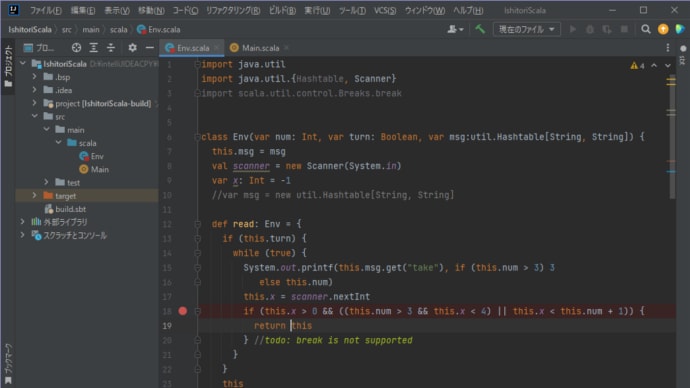Open the orange IDE update notification icon
The height and width of the screenshot is (388, 690).
pyautogui.click(x=663, y=29)
